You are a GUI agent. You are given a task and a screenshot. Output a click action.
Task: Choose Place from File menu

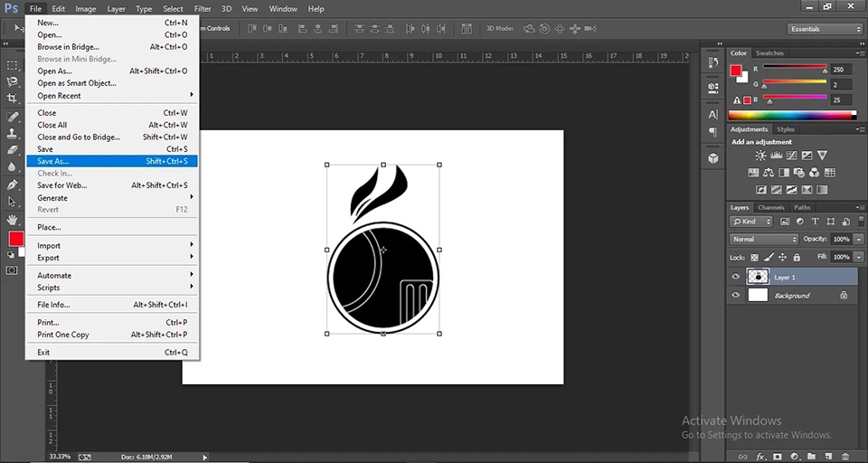click(112, 227)
